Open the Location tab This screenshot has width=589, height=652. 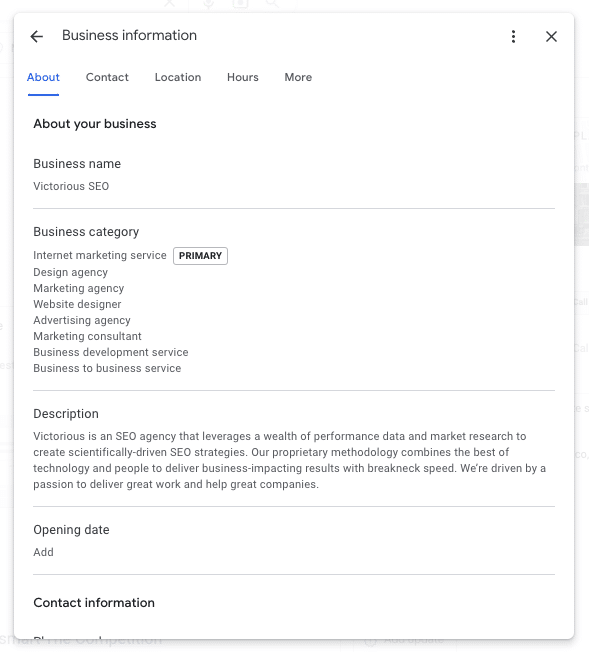[x=178, y=77]
